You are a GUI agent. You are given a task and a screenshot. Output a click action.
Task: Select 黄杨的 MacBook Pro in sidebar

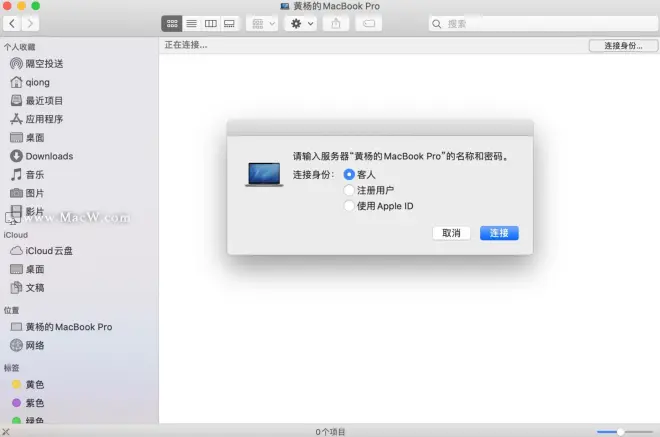click(x=61, y=327)
